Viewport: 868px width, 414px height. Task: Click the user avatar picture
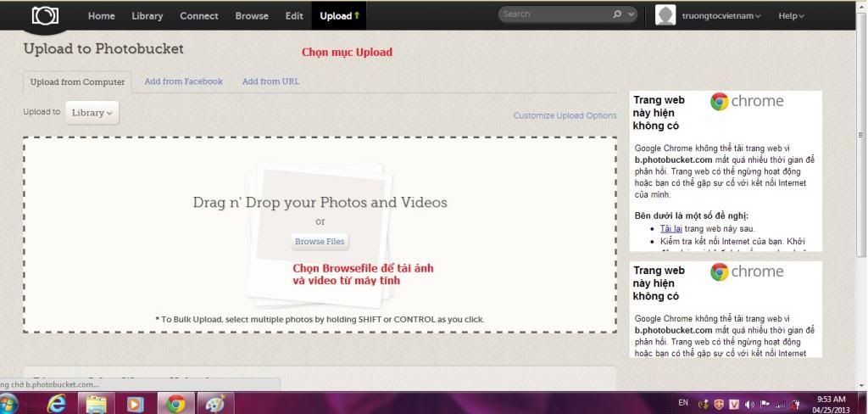point(665,15)
